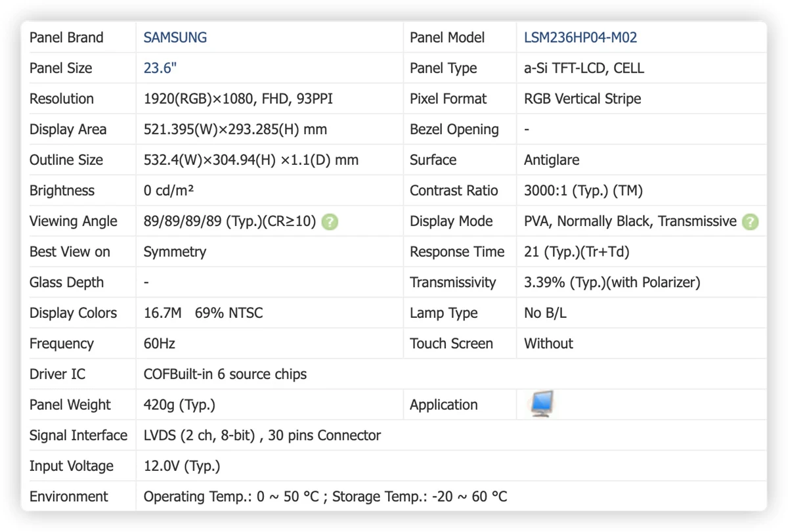This screenshot has height=532, width=788.
Task: Click the Lamp Type label
Action: tap(444, 313)
